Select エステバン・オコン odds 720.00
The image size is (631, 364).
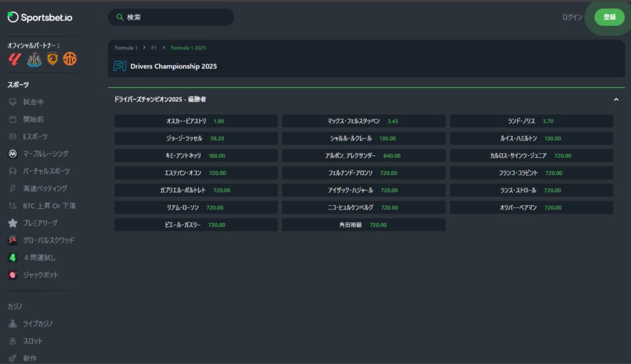point(196,173)
